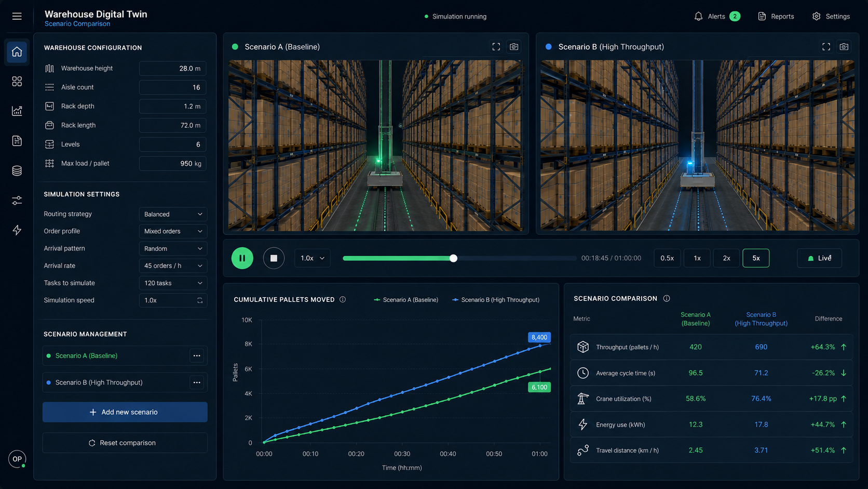868x489 pixels.
Task: Click the Crane utilization crane icon
Action: tap(583, 399)
